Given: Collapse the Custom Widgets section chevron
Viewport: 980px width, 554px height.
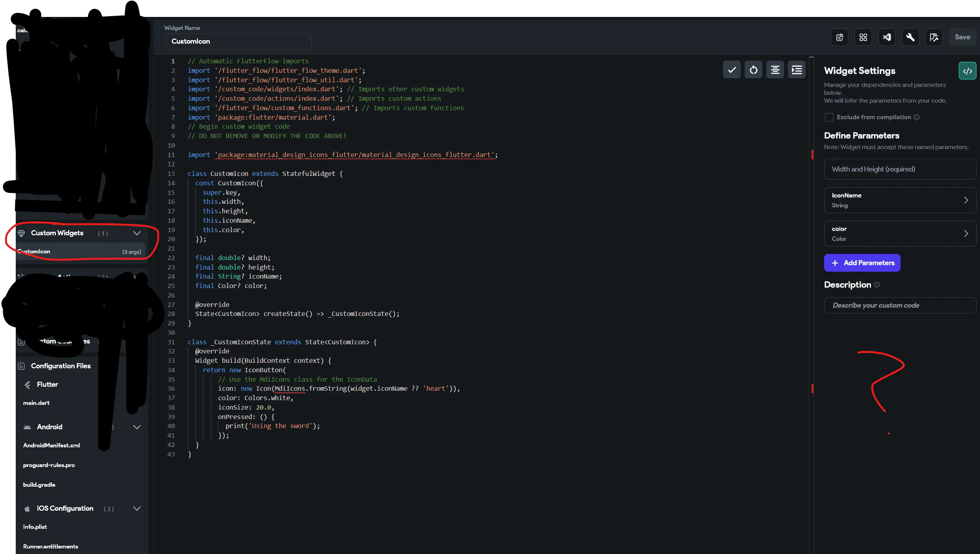Looking at the screenshot, I should coord(137,233).
